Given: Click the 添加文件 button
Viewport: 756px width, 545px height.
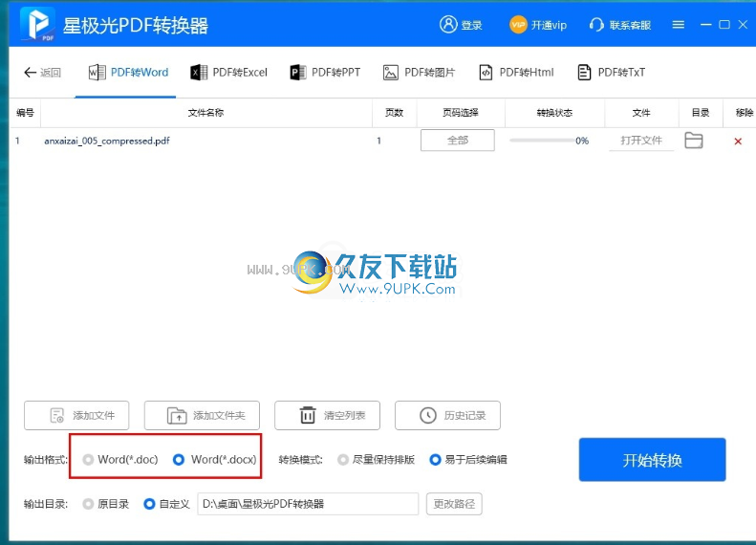Looking at the screenshot, I should pos(76,415).
